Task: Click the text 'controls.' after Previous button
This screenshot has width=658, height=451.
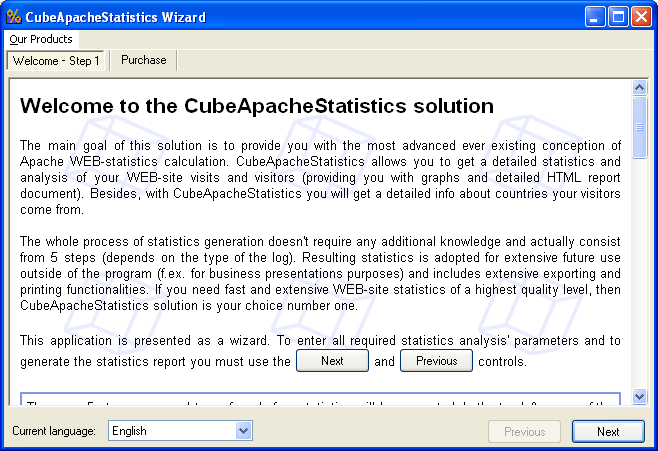Action: tap(502, 361)
